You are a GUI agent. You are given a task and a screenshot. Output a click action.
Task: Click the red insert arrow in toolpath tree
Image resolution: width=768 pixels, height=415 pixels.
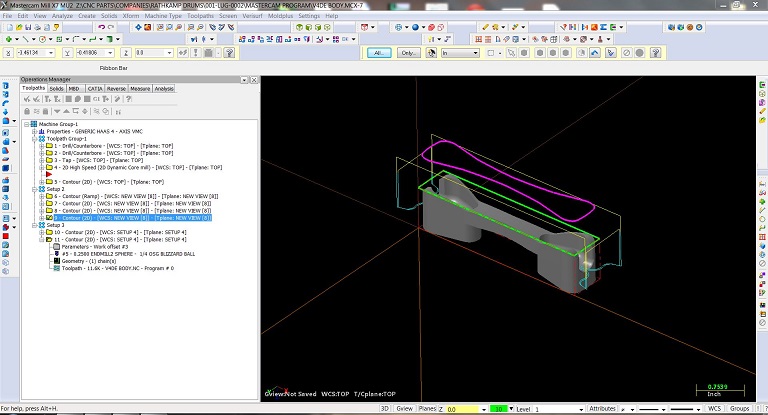coord(47,174)
